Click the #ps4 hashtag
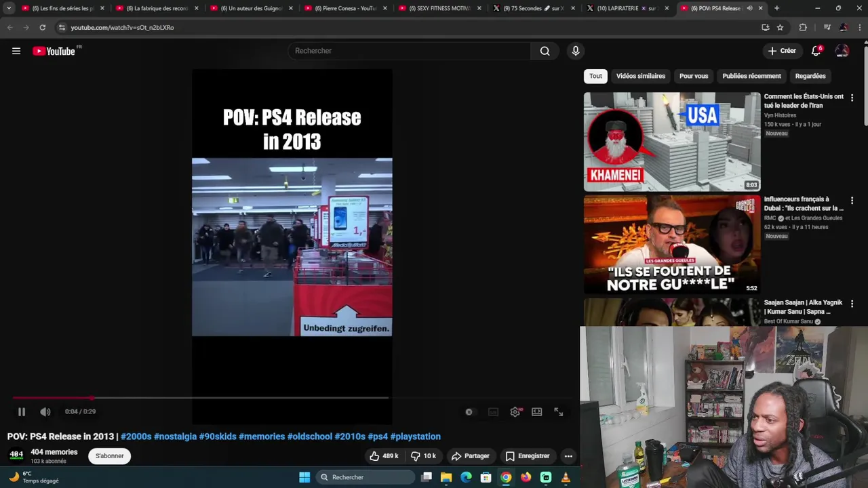 point(378,436)
